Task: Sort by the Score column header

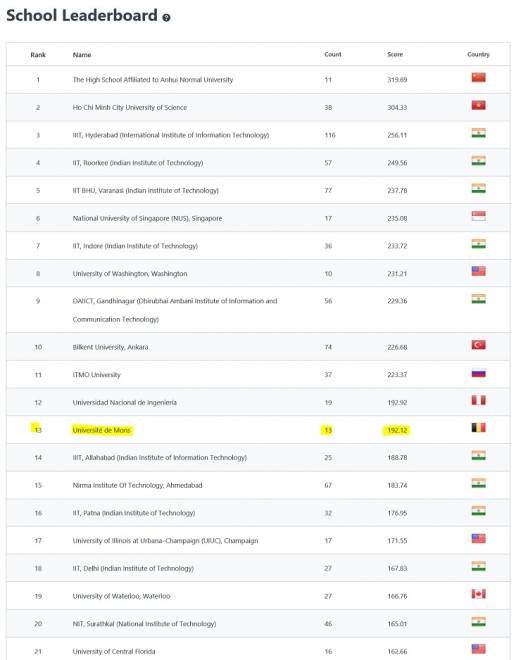Action: 395,54
